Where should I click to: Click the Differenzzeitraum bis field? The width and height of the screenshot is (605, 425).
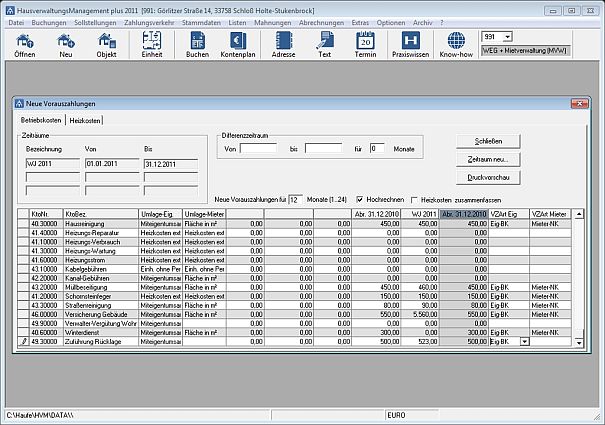pos(323,148)
